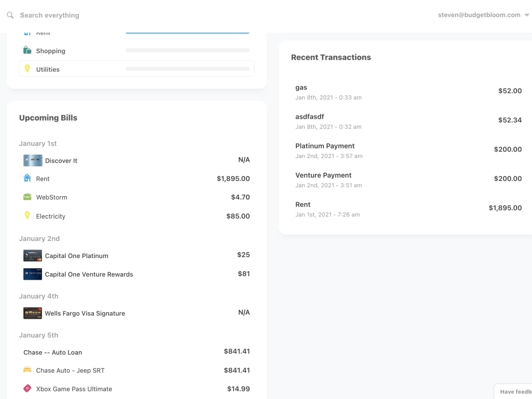Select the Shopping bag category icon

point(28,50)
